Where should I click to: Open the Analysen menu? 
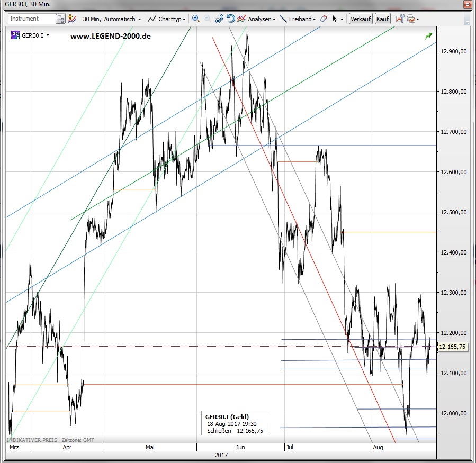(256, 19)
